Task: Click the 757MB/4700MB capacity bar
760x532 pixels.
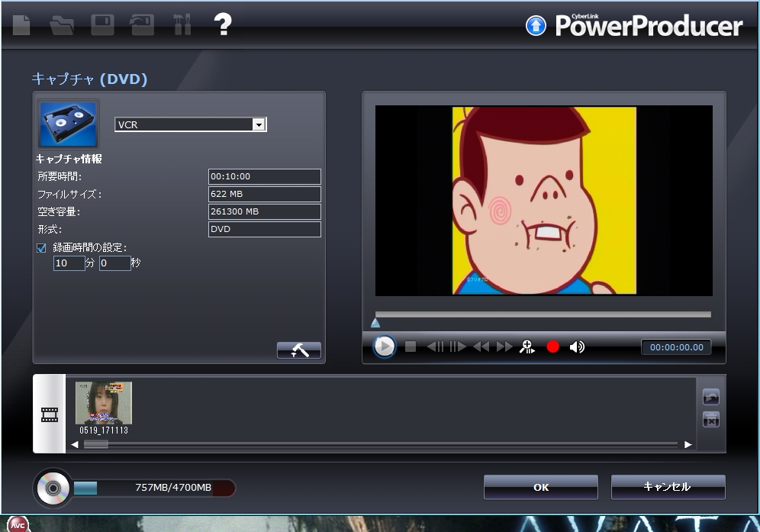Action: [154, 488]
